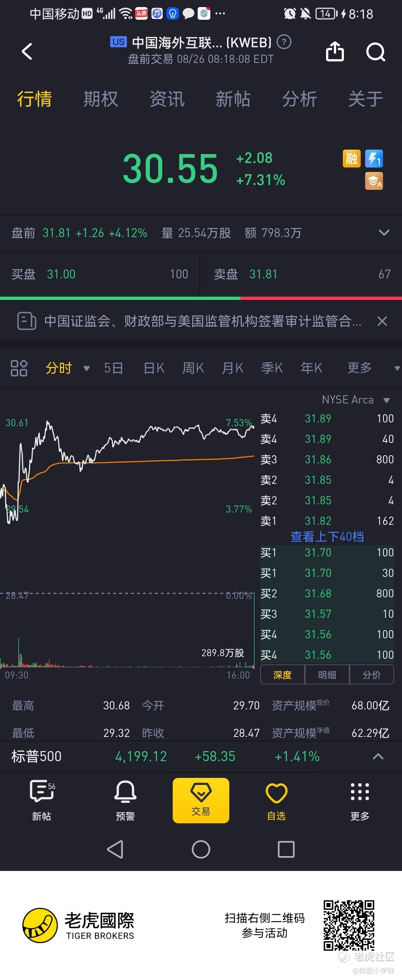Tap the buy-sell ratio green-red bar
The width and height of the screenshot is (402, 980).
click(201, 298)
